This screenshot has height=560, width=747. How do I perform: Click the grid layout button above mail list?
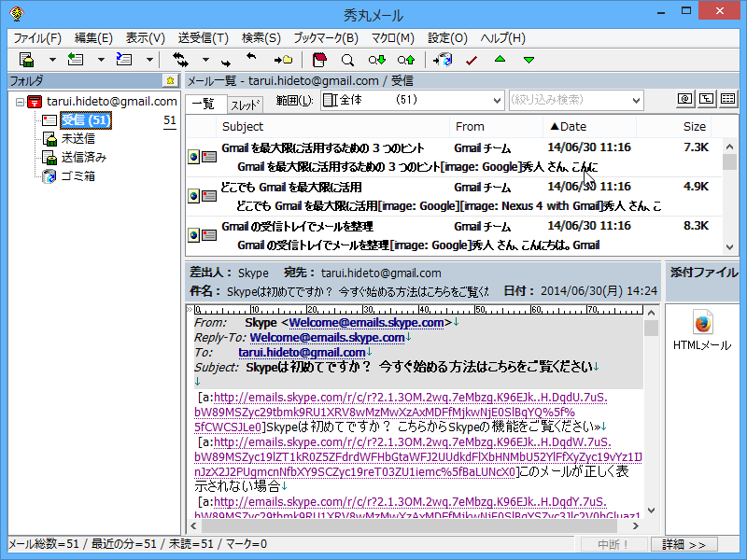(x=728, y=99)
